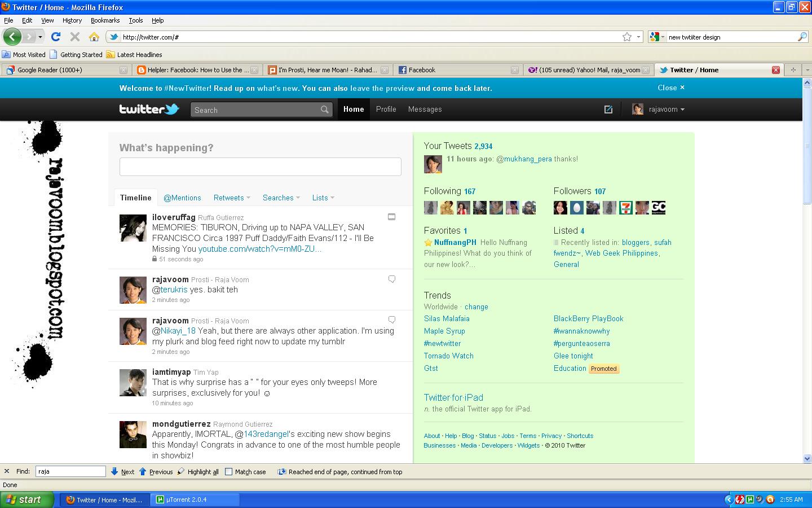Click the Twitter for iPad link

point(453,397)
